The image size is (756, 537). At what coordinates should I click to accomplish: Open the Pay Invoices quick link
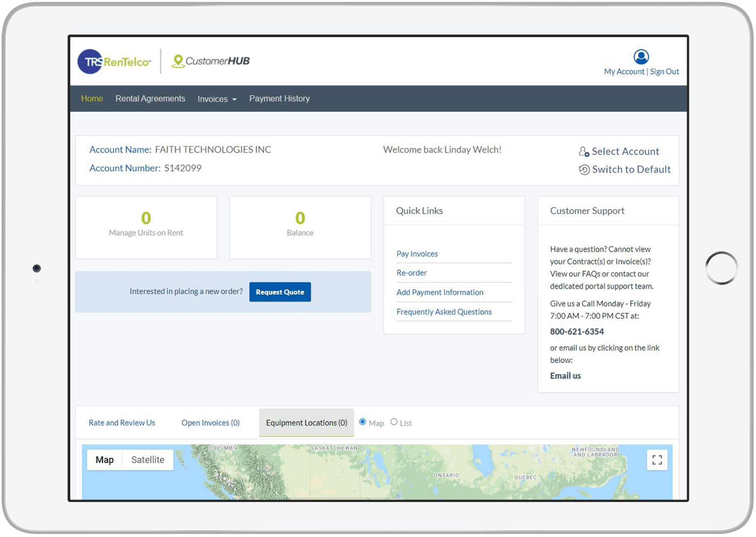(x=417, y=254)
